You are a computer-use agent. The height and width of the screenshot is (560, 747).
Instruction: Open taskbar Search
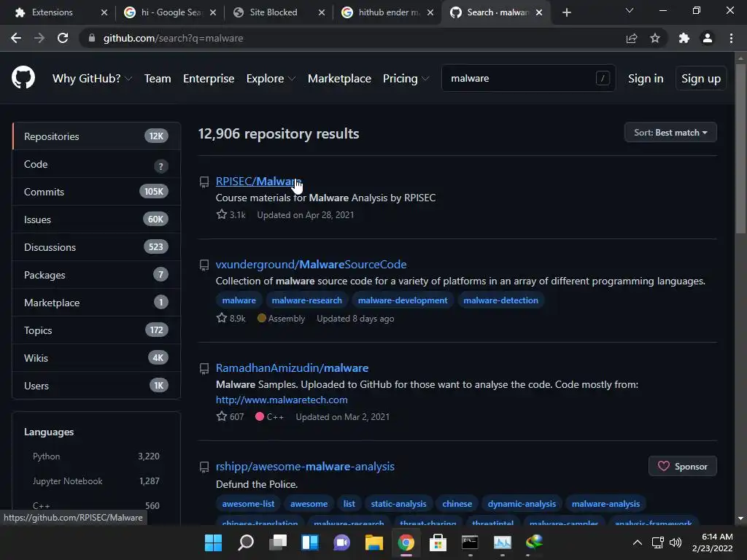pos(246,542)
